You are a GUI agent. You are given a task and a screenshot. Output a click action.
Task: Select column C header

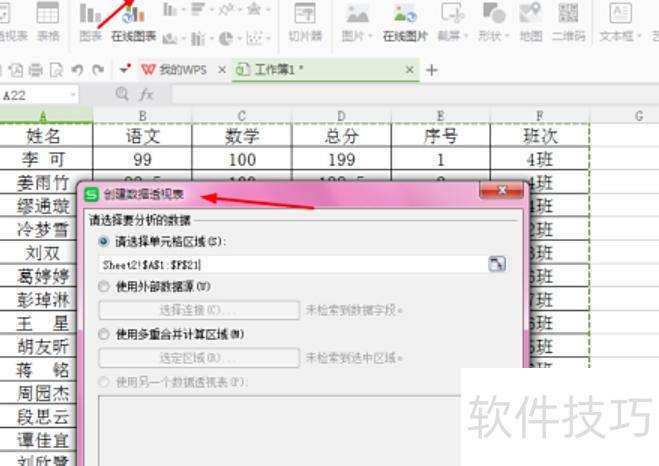pos(242,116)
